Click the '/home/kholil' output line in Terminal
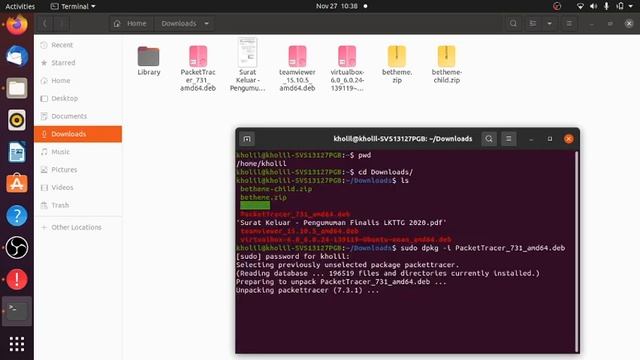 click(261, 164)
